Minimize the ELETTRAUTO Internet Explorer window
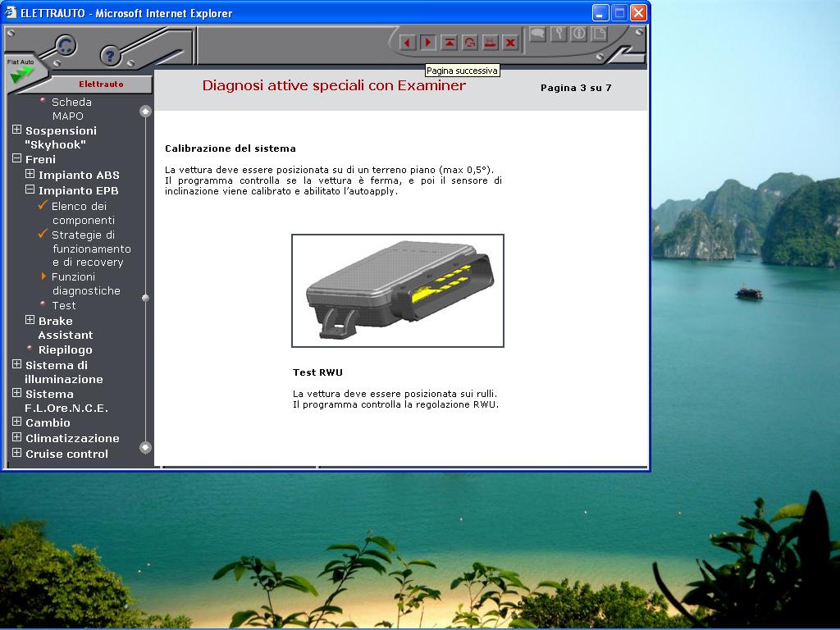 [600, 12]
